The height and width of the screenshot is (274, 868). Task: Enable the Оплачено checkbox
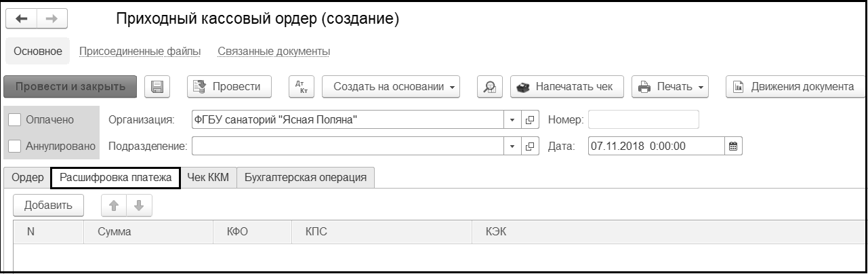16,120
